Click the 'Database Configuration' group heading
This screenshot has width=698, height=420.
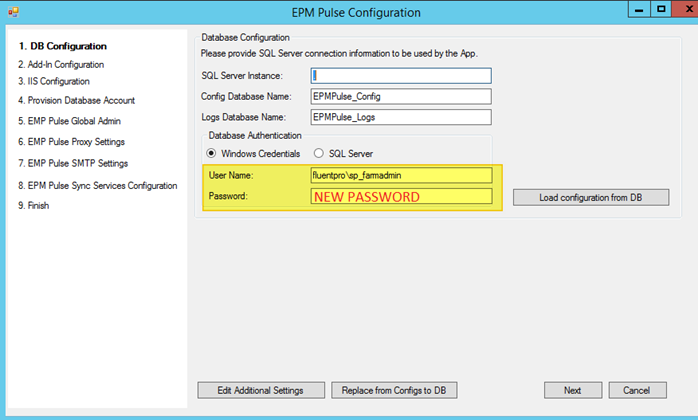click(x=245, y=37)
